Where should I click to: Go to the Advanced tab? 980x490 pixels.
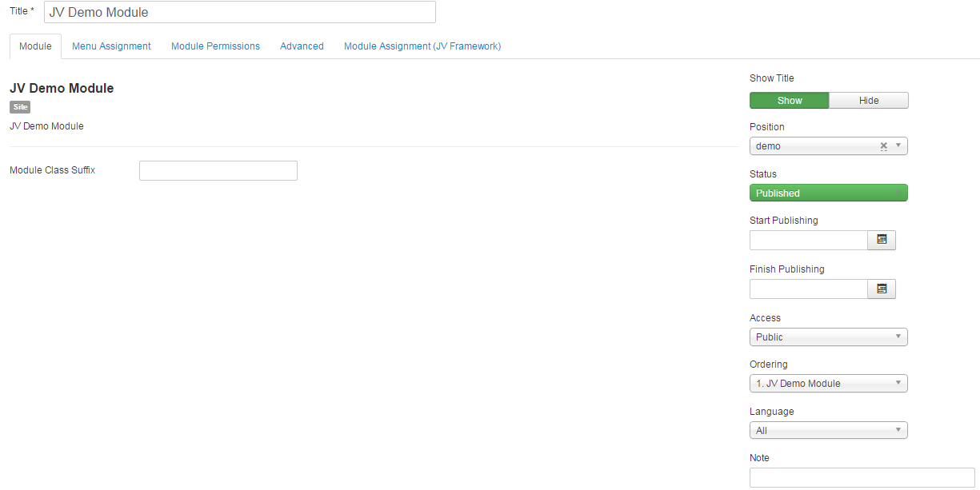click(x=302, y=46)
